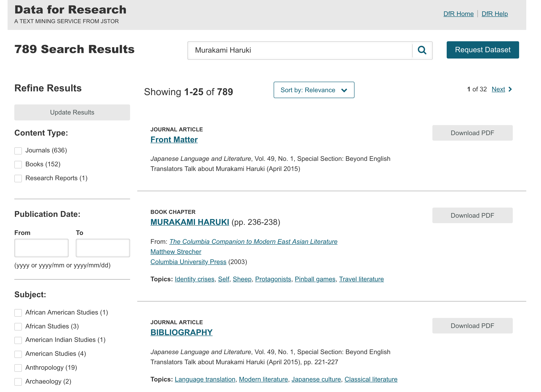Click the To publication date field

pyautogui.click(x=103, y=248)
